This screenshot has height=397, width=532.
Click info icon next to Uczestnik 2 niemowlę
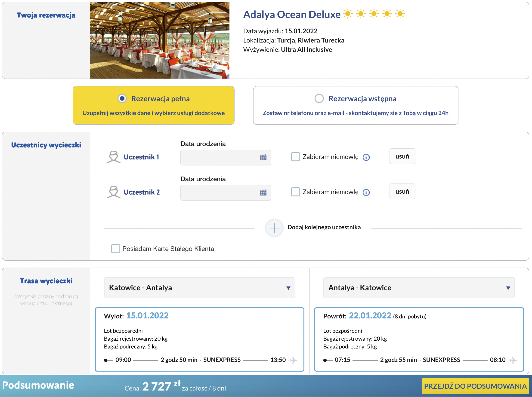click(x=366, y=192)
